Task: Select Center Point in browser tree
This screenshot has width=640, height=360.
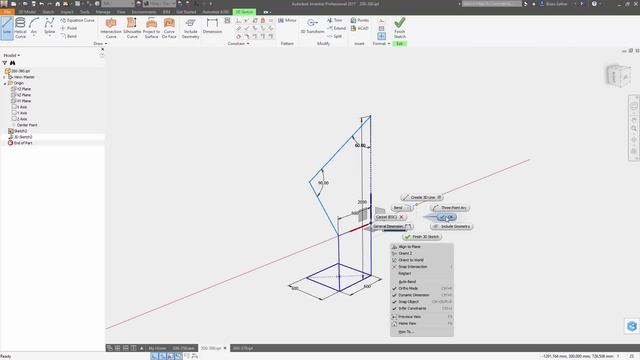Action: click(24, 125)
